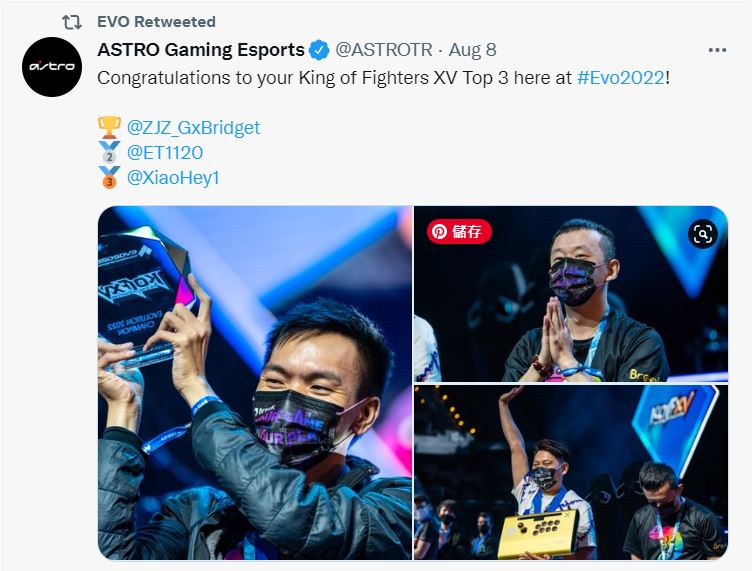Open the Aug 8 tweet timestamp
This screenshot has width=756, height=571.
click(472, 50)
